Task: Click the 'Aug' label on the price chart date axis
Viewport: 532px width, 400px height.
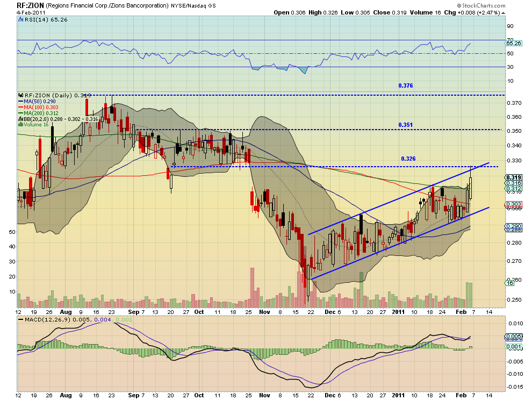Action: (66, 312)
